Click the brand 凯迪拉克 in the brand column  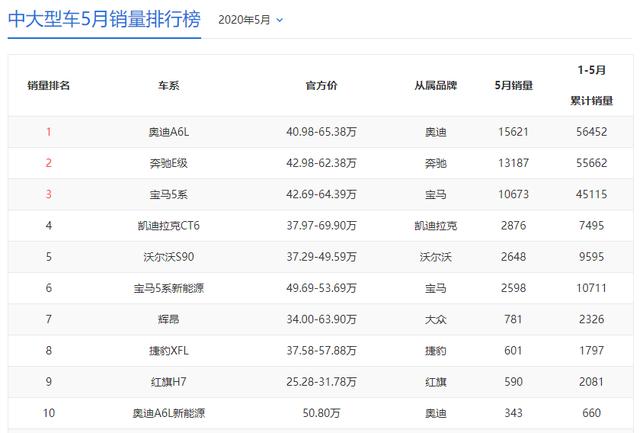coord(436,226)
